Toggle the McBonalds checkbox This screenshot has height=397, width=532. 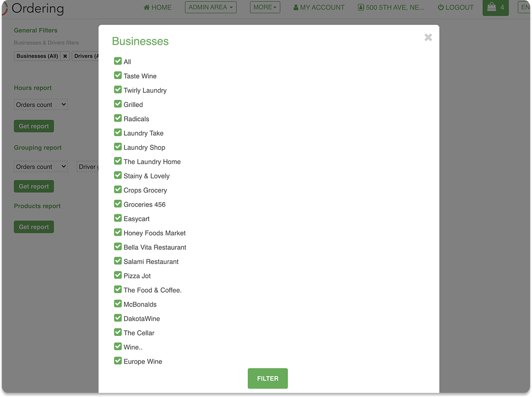tap(118, 303)
